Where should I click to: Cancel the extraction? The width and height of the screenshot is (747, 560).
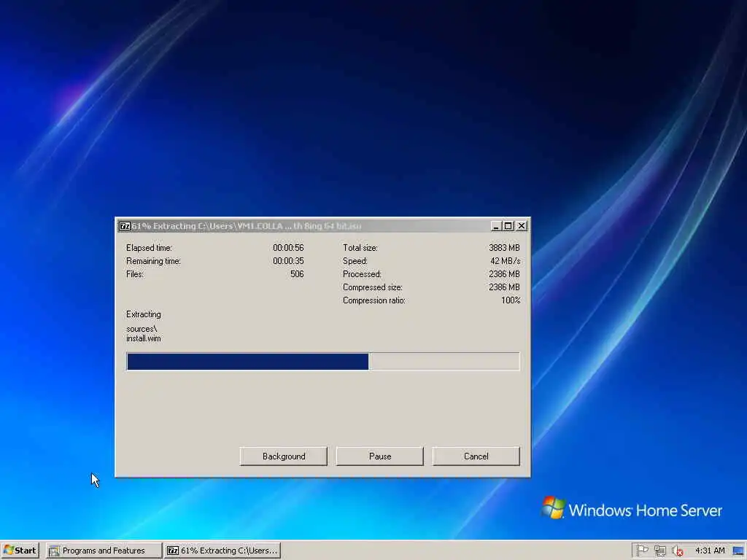pyautogui.click(x=476, y=456)
